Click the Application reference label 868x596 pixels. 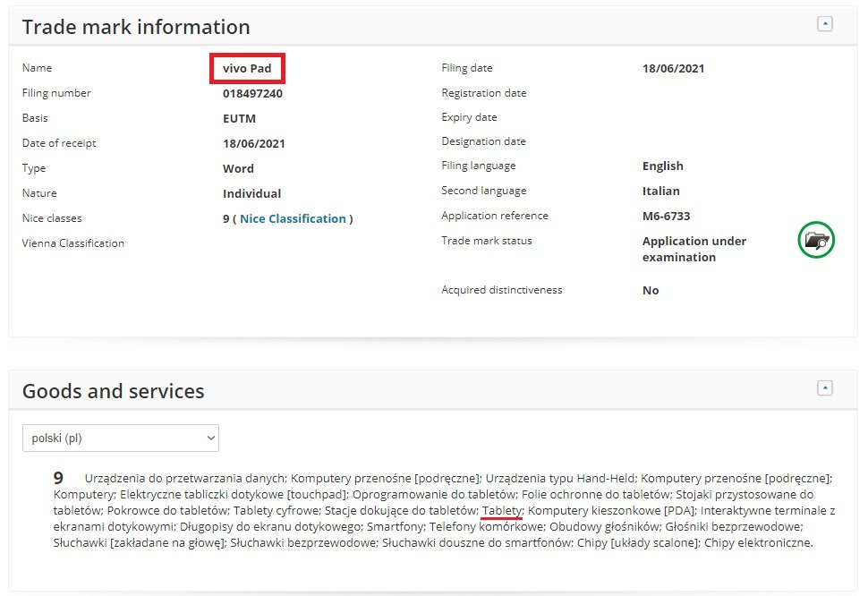click(x=495, y=216)
